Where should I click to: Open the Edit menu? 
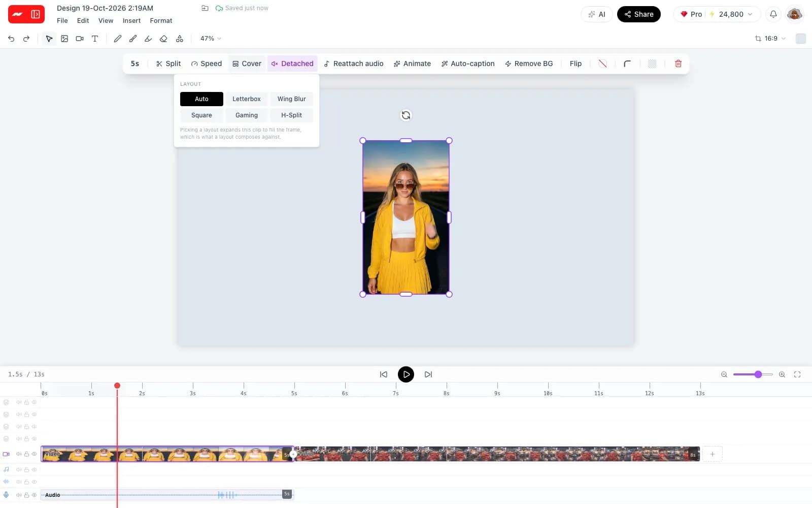click(83, 21)
